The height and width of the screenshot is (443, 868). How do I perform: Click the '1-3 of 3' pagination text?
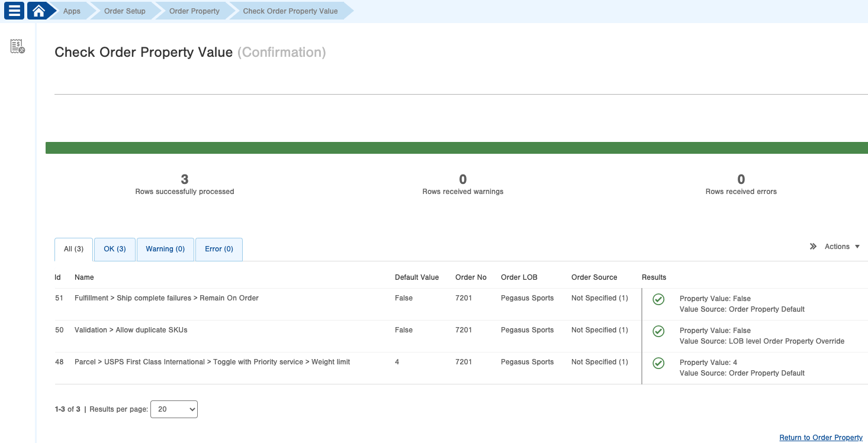pyautogui.click(x=67, y=409)
